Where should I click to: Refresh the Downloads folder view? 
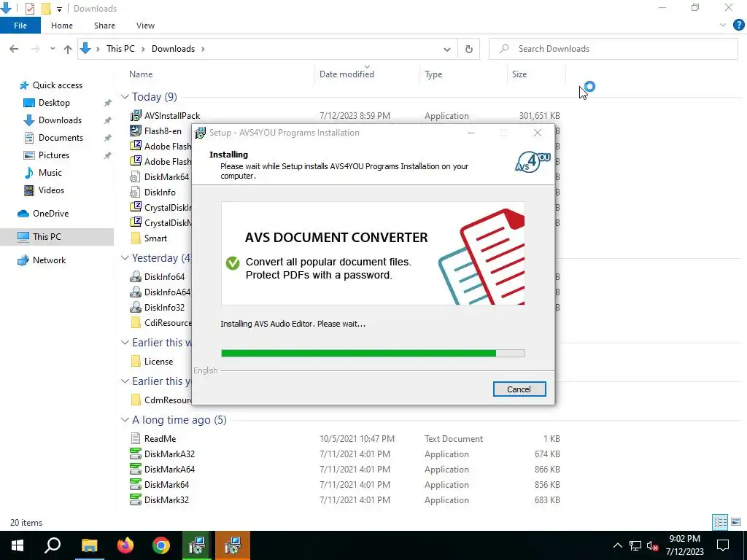[x=469, y=49]
